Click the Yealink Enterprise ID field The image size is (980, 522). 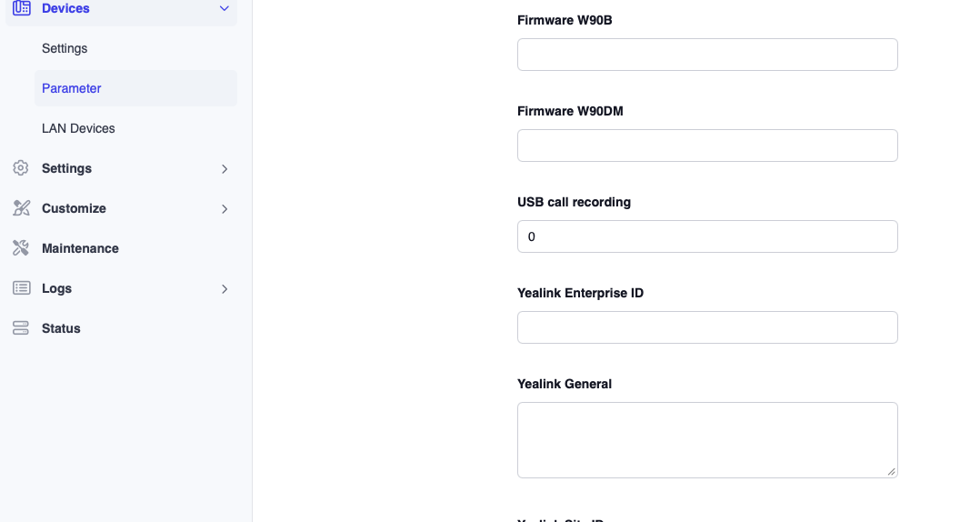(707, 327)
